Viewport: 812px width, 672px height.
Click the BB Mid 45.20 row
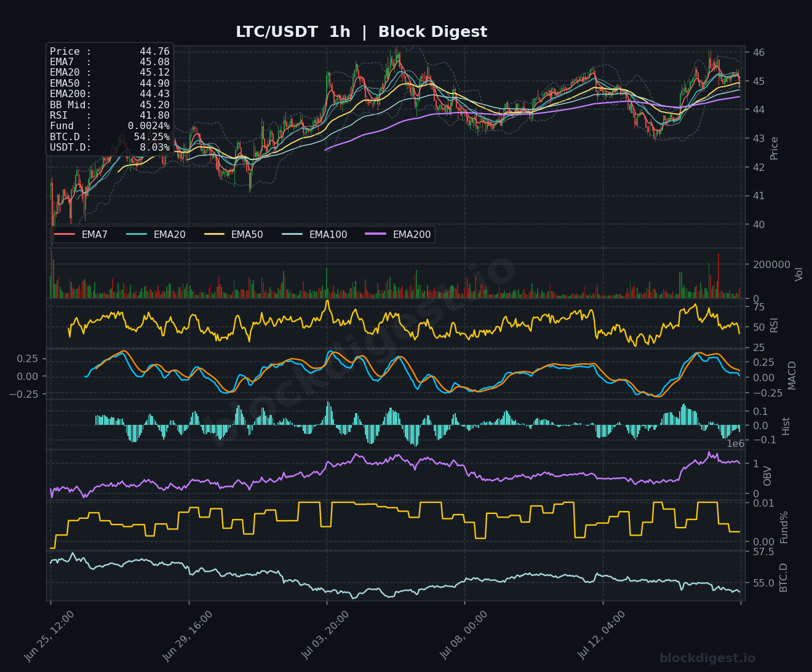(109, 105)
